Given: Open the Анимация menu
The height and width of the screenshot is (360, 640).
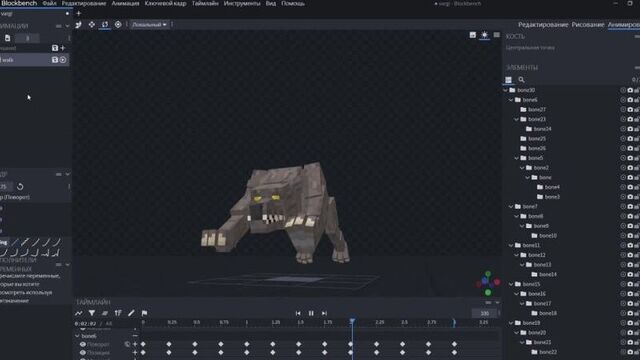Looking at the screenshot, I should (x=125, y=3).
